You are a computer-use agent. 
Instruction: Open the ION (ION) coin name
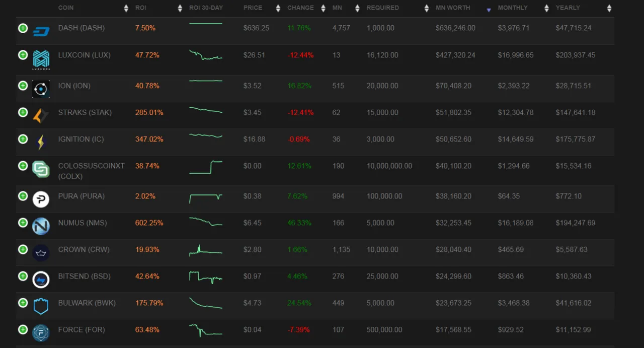pos(74,86)
